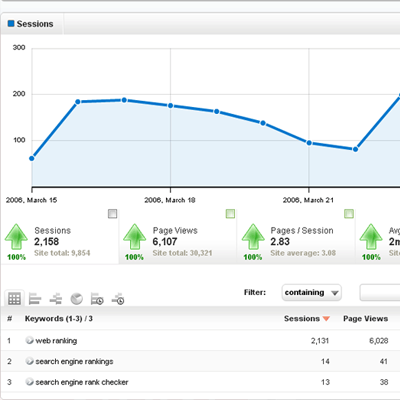Toggle the Page Views metric checkbox
Screen dimensions: 400x400
[x=230, y=214]
